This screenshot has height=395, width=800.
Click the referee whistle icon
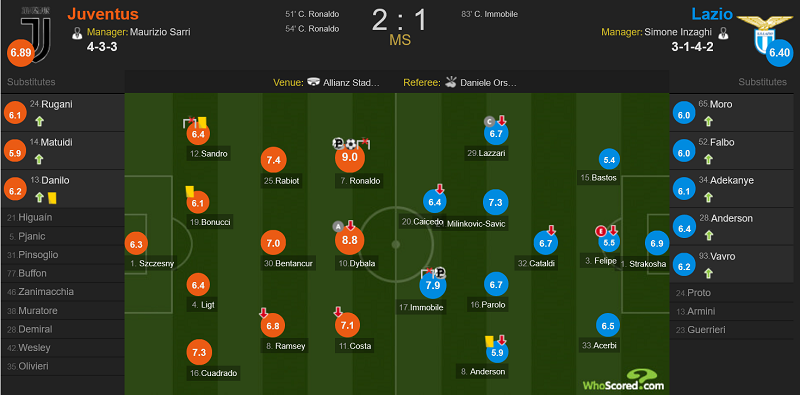(x=451, y=82)
